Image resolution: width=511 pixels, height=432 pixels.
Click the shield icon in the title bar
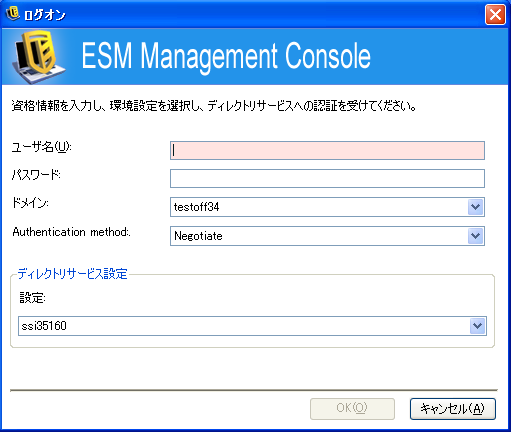13,14
